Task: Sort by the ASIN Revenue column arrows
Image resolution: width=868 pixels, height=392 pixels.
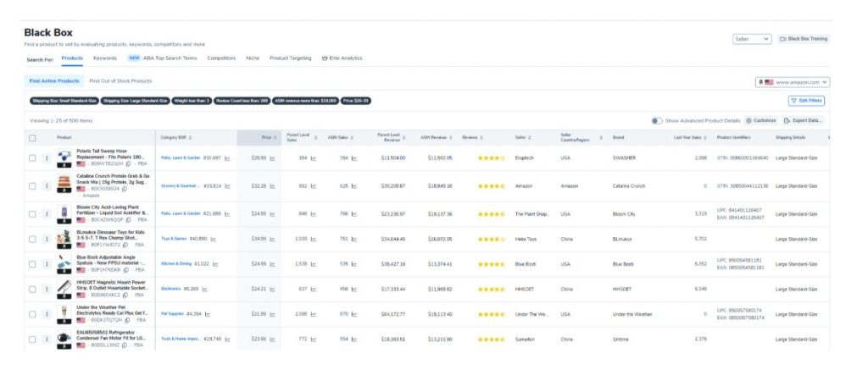Action: 451,138
